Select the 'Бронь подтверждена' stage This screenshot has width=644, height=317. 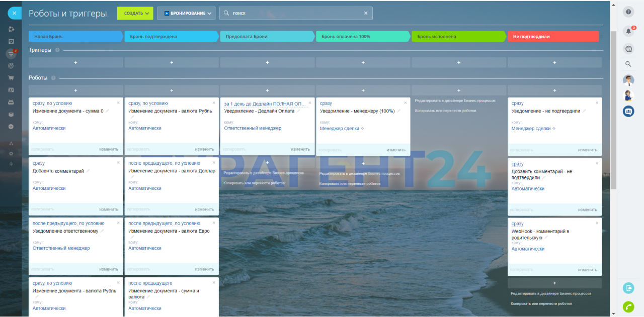[171, 36]
